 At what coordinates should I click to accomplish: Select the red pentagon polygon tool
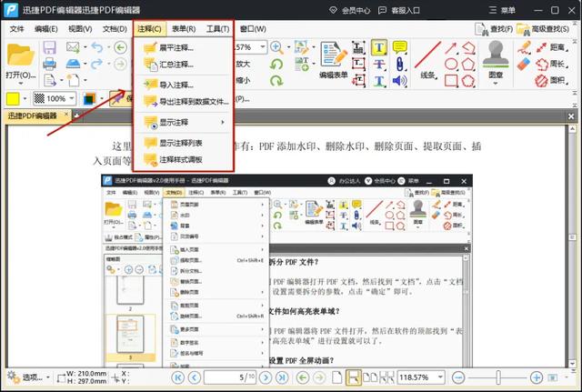[468, 64]
